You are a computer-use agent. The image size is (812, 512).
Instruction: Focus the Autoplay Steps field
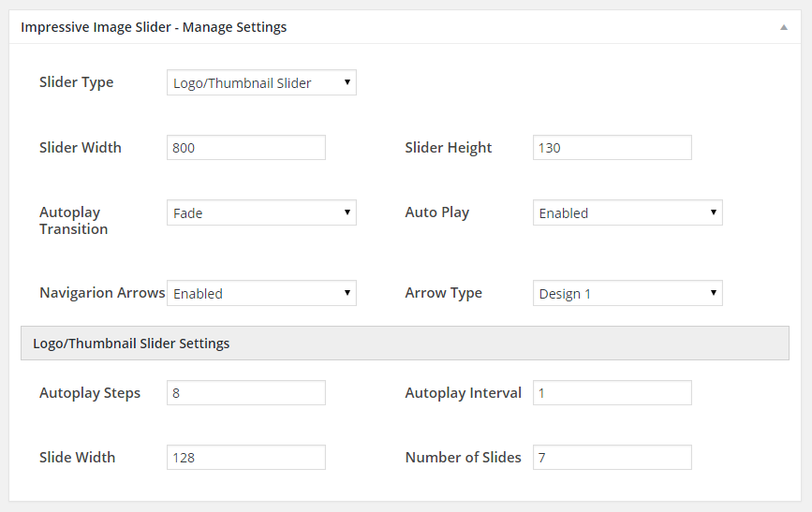coord(246,393)
